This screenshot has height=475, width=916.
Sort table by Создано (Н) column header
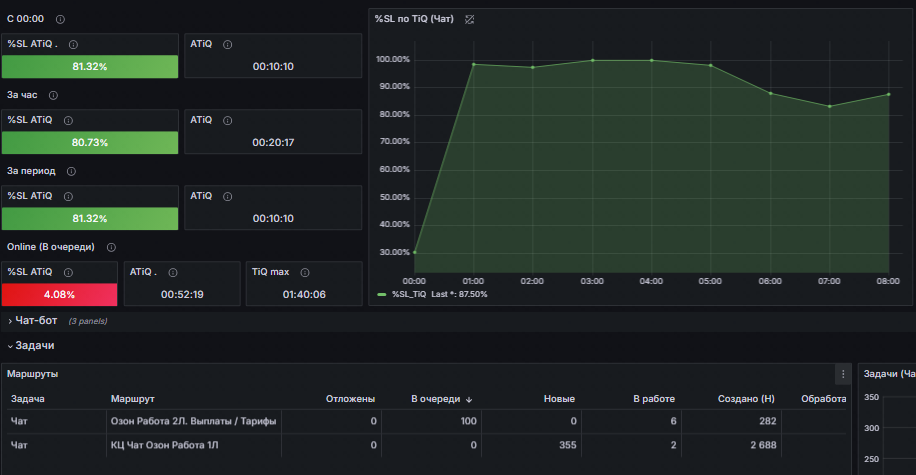(x=746, y=399)
